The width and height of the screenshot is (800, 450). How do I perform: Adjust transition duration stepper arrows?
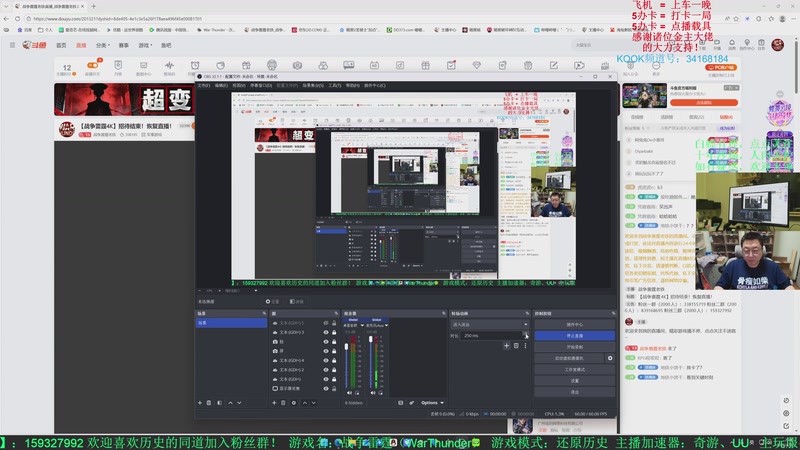[x=526, y=336]
